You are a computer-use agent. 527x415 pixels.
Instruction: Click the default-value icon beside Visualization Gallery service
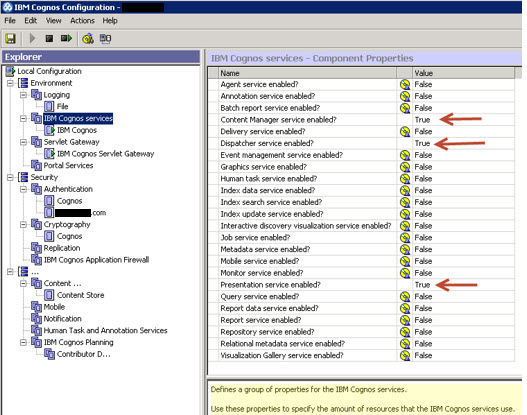click(x=405, y=355)
